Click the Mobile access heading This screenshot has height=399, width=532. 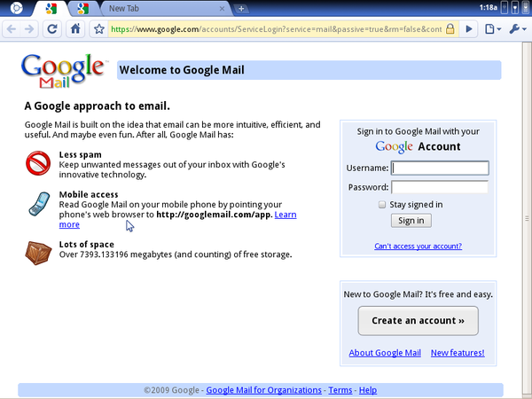click(x=89, y=194)
